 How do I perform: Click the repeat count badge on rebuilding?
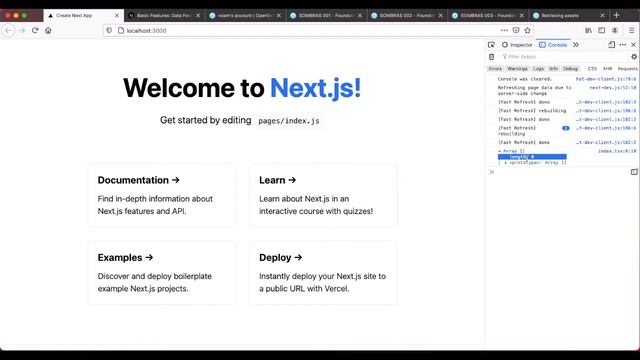click(x=566, y=128)
